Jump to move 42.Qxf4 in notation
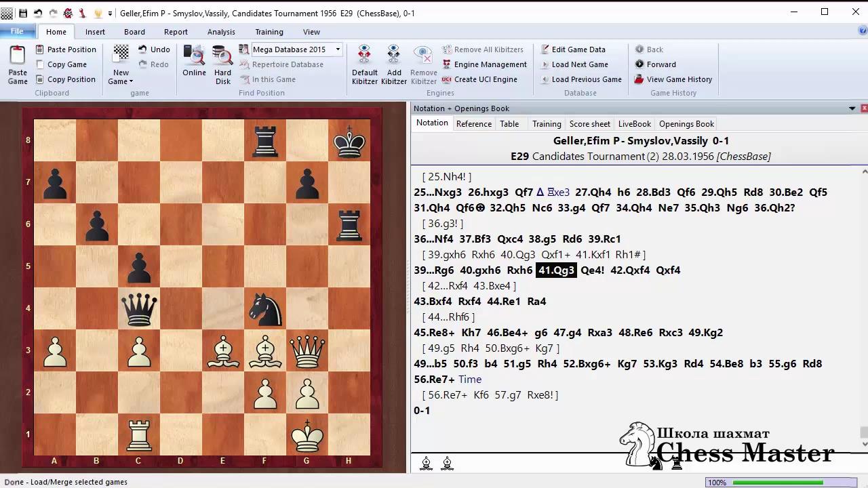 click(630, 270)
